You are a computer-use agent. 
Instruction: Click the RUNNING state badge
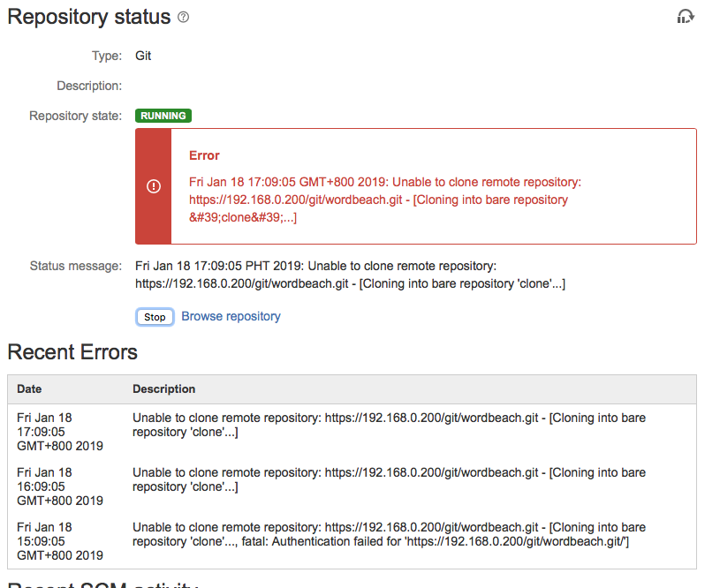[163, 116]
